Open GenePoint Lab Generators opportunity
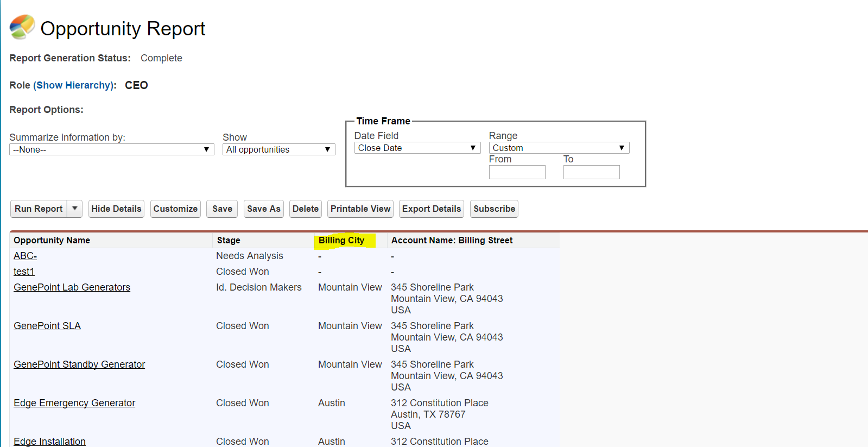This screenshot has width=868, height=447. (x=72, y=287)
